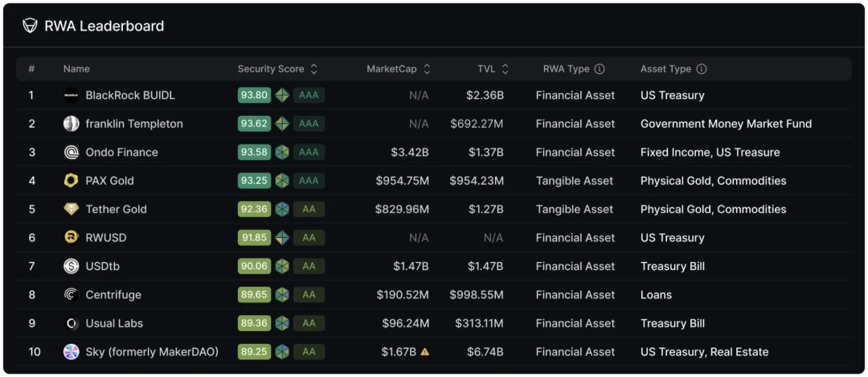Click the Tether Gold diamond icon
The height and width of the screenshot is (377, 868).
(72, 209)
